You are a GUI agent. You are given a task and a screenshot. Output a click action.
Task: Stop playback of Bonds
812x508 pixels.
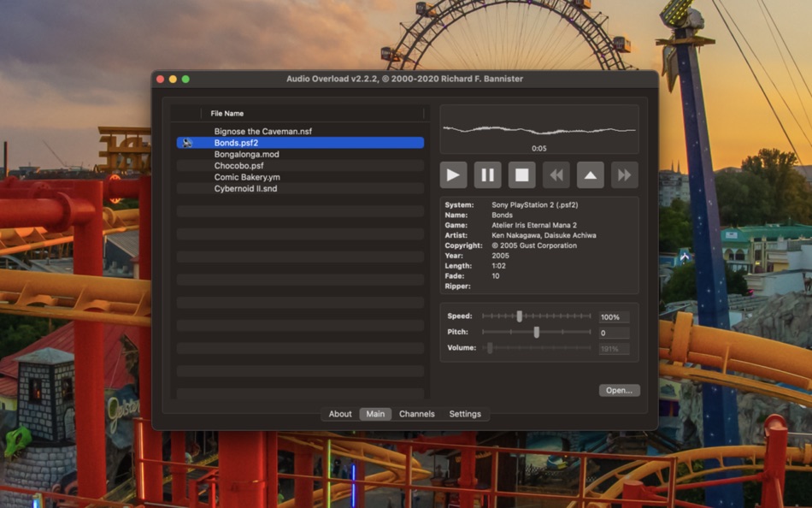(x=521, y=174)
